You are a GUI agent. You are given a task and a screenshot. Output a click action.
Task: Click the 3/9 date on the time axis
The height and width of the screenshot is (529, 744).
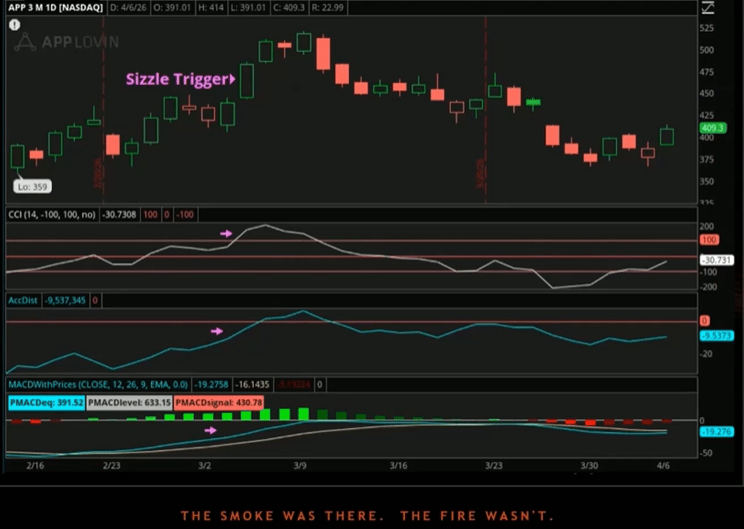(x=300, y=465)
